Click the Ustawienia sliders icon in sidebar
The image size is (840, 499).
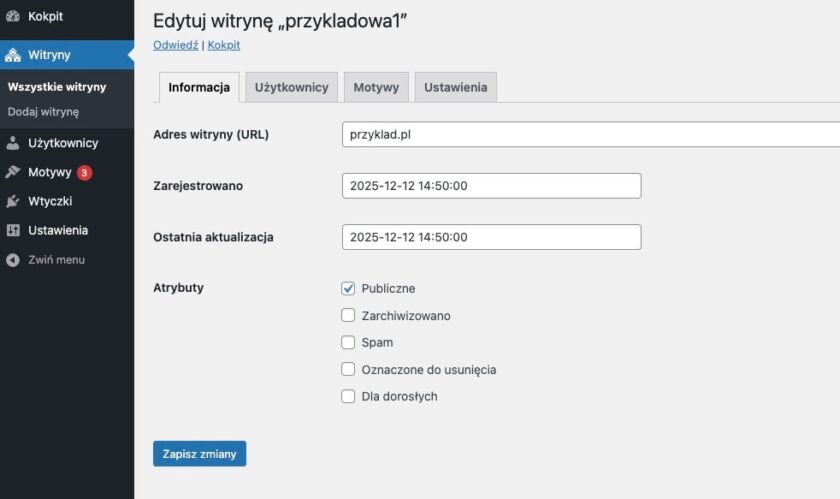click(13, 230)
